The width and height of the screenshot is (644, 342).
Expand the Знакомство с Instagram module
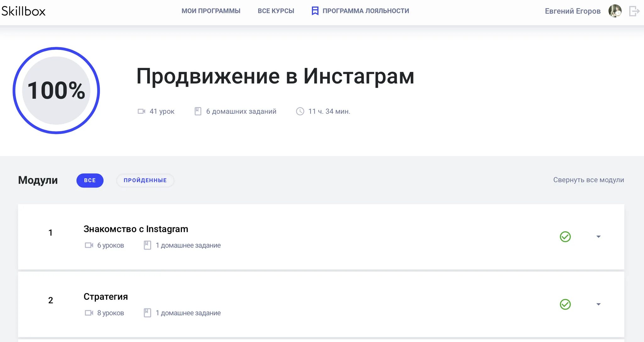tap(598, 237)
